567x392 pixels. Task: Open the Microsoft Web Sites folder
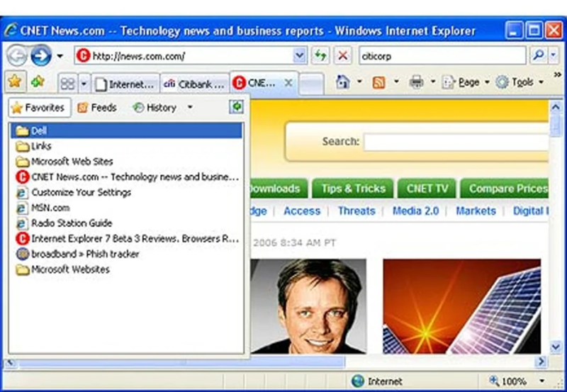[126, 162]
